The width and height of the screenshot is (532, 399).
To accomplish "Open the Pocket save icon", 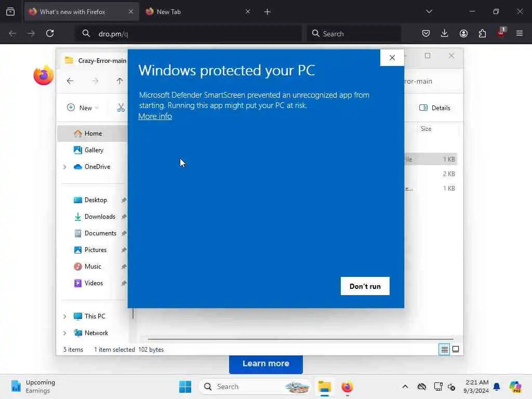I will (x=426, y=33).
